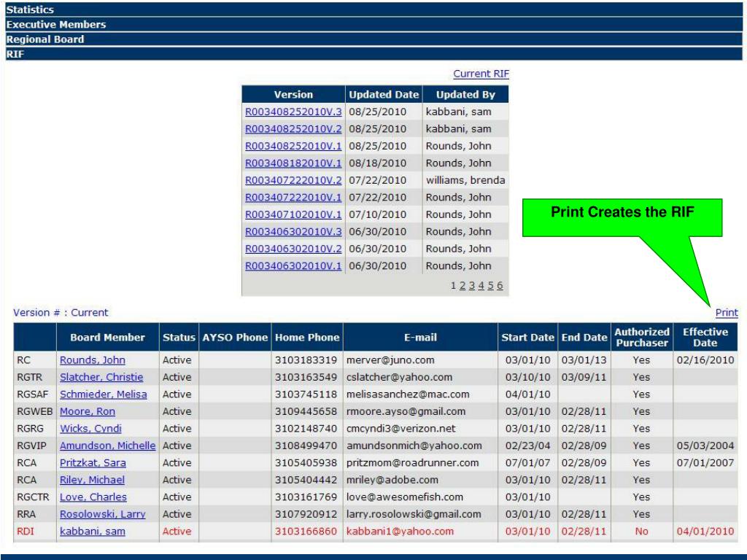
Task: Click the Version column header
Action: coord(293,95)
